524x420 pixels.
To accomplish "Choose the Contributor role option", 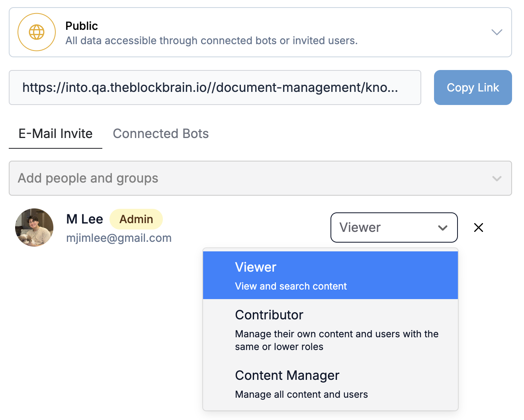I will pyautogui.click(x=330, y=329).
